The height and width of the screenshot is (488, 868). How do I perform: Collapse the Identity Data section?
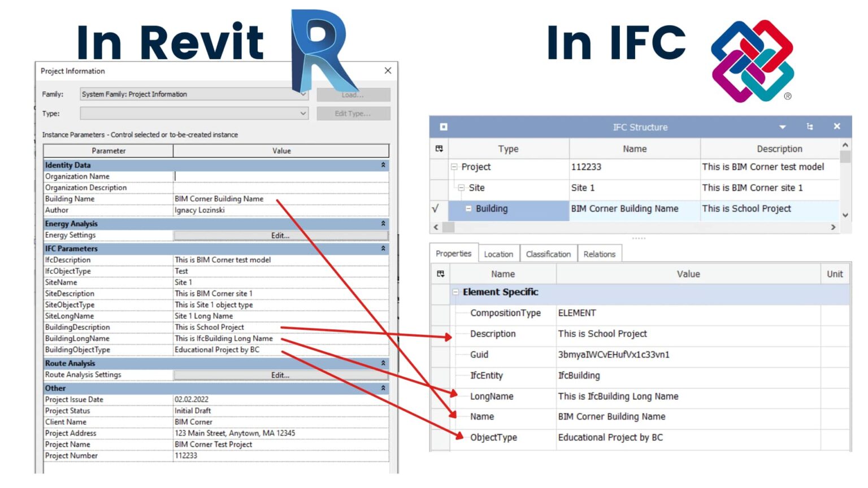pos(383,165)
